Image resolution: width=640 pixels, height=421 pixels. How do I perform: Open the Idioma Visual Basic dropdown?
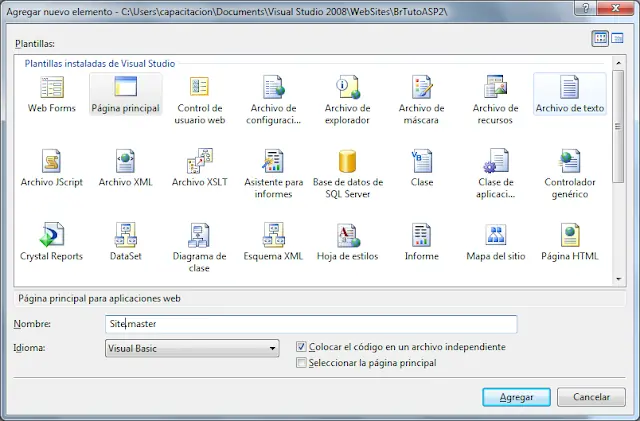tap(192, 348)
